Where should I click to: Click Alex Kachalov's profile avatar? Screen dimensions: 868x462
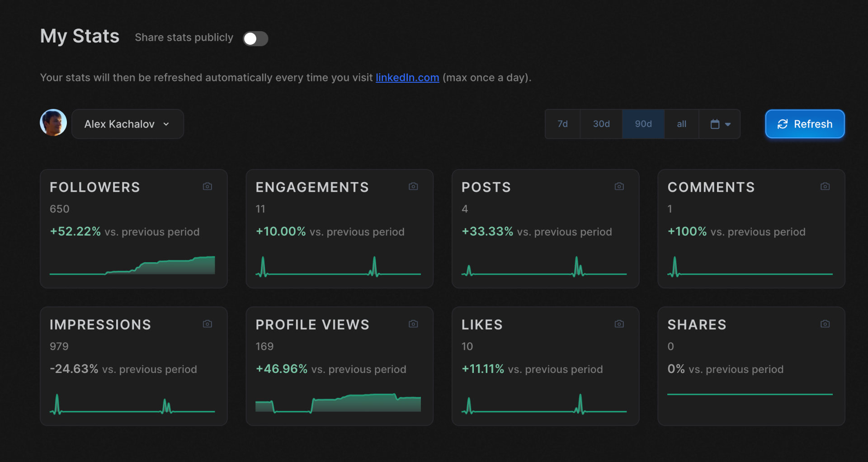pos(53,123)
